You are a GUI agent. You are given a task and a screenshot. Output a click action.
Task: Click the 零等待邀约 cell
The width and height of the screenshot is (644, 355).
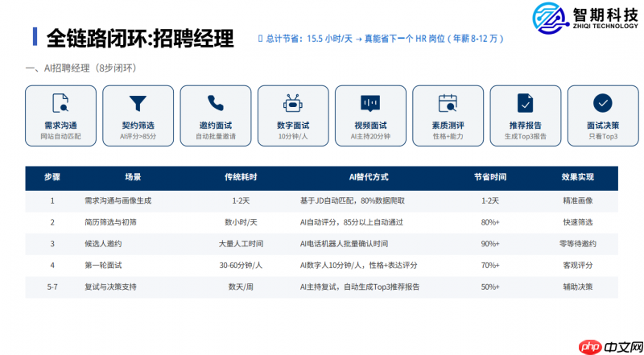(578, 244)
